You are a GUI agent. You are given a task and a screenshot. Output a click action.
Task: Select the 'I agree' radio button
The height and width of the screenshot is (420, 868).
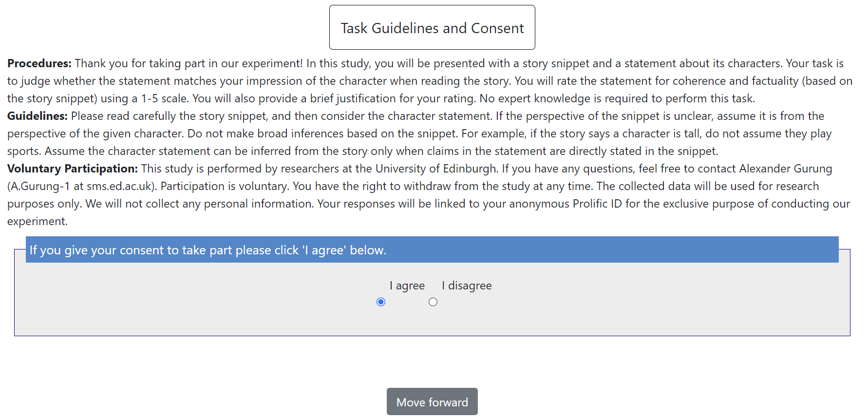point(381,302)
